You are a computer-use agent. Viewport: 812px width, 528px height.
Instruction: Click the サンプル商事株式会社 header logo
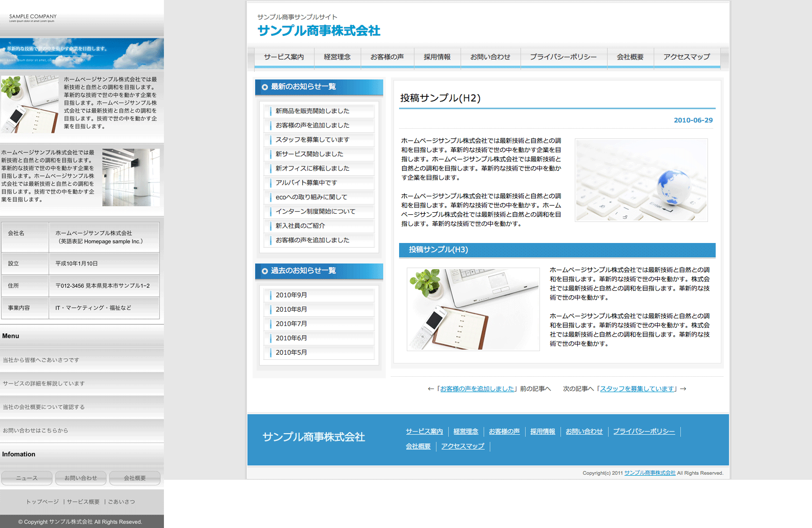tap(319, 31)
